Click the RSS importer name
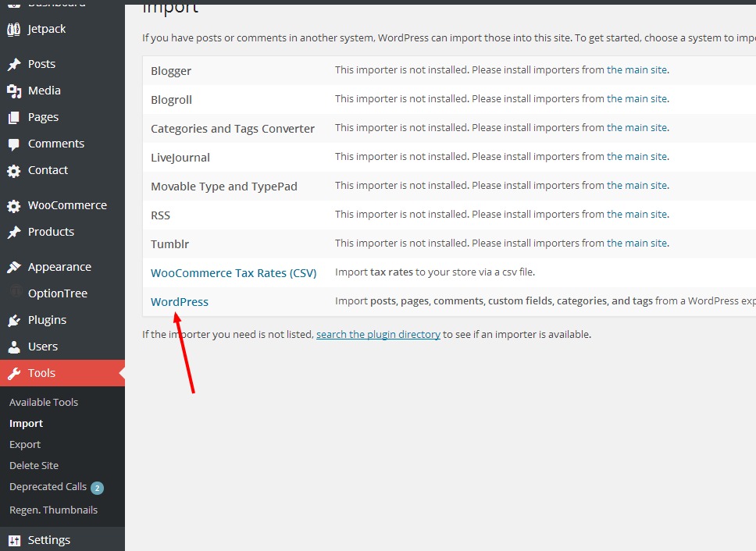This screenshot has width=756, height=551. click(161, 215)
